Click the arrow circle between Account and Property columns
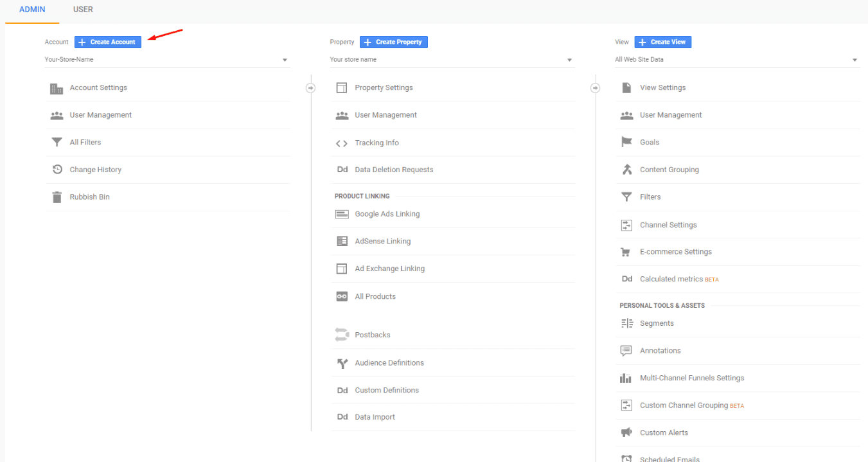 pyautogui.click(x=310, y=88)
